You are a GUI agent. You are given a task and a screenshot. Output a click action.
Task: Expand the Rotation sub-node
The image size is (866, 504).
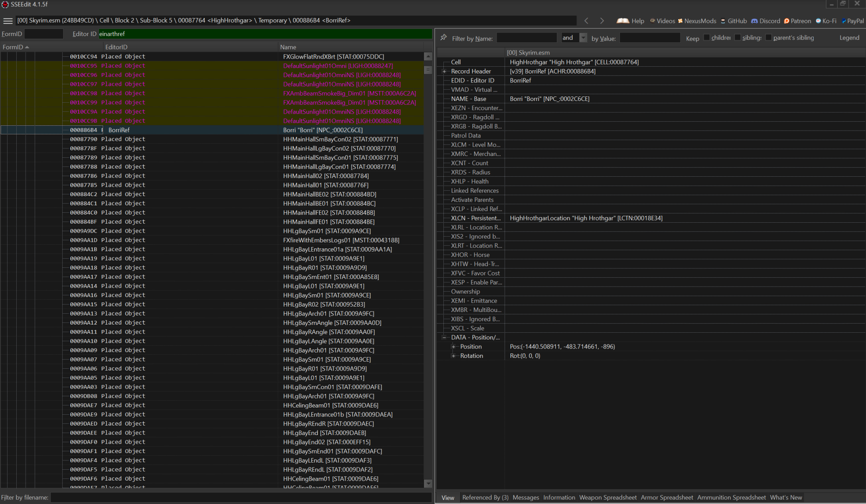(453, 356)
